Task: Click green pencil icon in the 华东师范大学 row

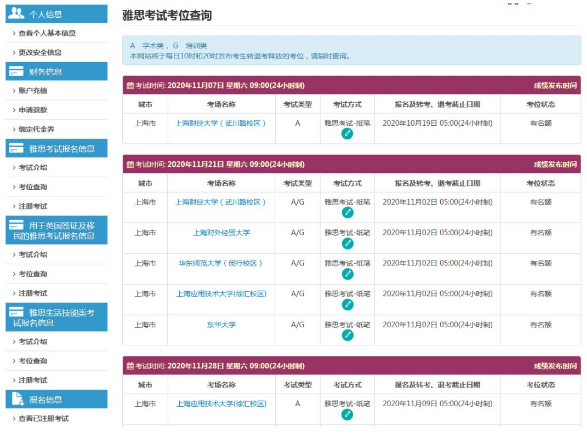Action: [x=347, y=274]
